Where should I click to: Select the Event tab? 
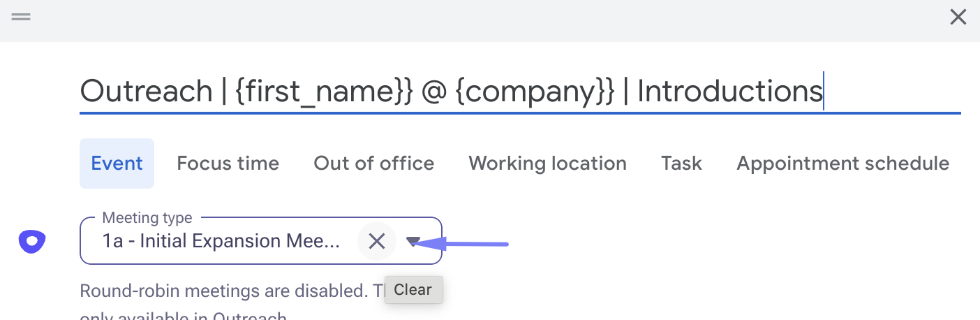click(x=117, y=163)
